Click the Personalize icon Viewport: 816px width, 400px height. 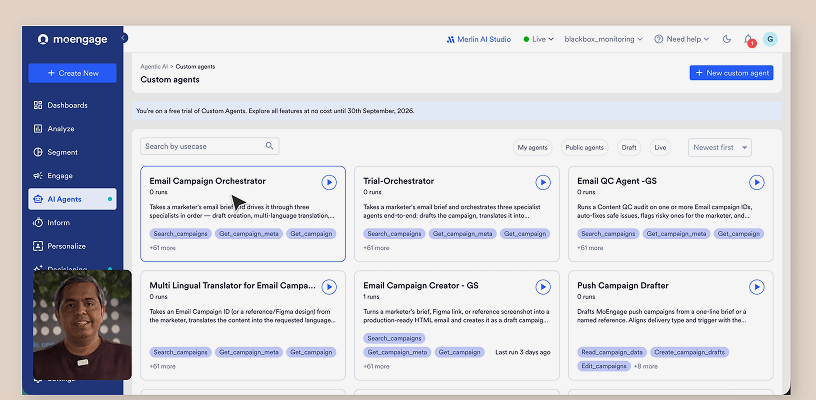coord(37,246)
